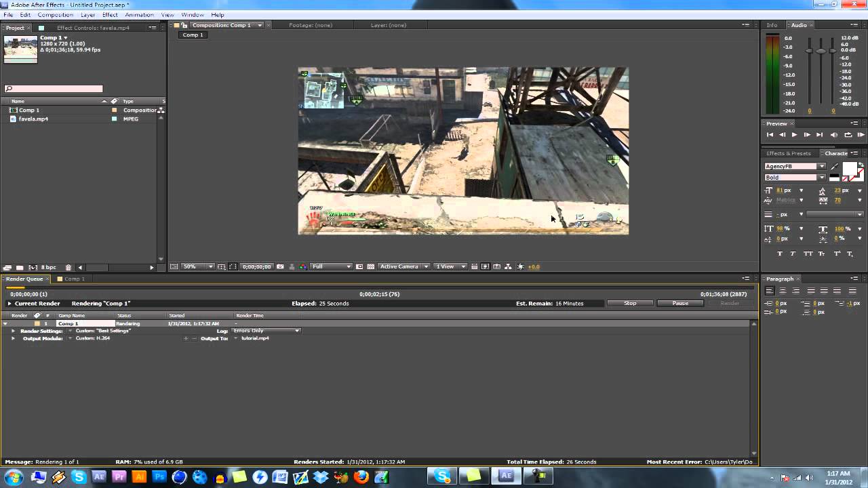Image resolution: width=868 pixels, height=488 pixels.
Task: Apply Faux Bold text style
Action: click(x=780, y=253)
